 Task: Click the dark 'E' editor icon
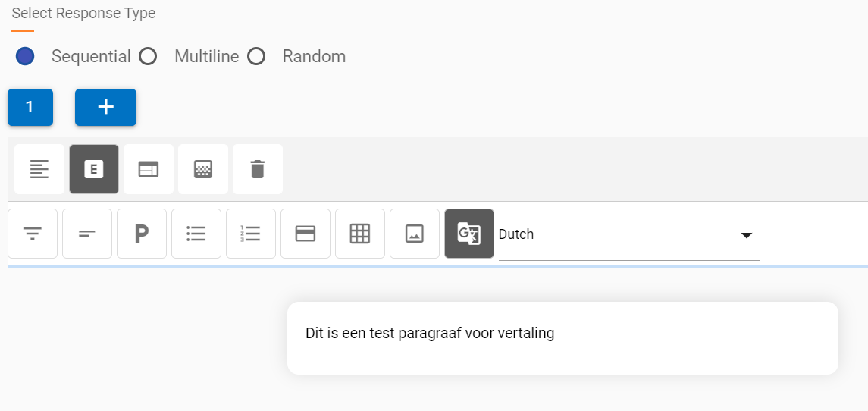click(94, 169)
